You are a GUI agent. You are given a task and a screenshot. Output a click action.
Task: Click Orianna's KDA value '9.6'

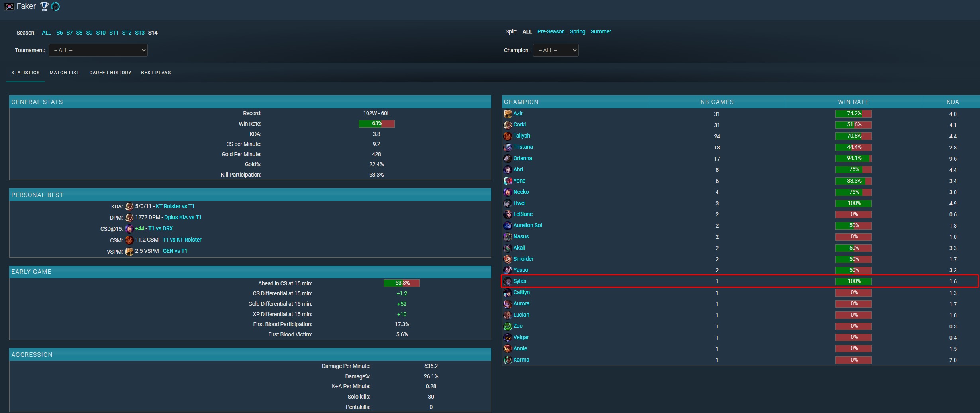coord(953,159)
